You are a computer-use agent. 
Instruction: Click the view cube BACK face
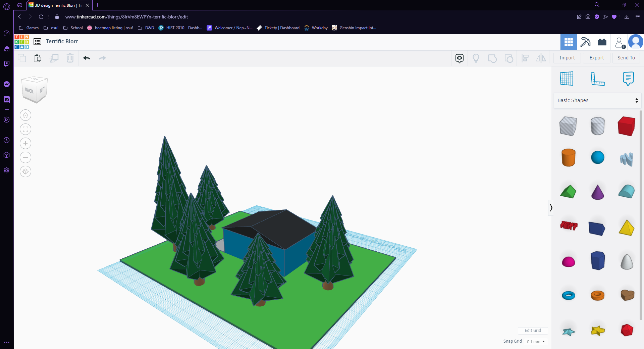pos(29,91)
